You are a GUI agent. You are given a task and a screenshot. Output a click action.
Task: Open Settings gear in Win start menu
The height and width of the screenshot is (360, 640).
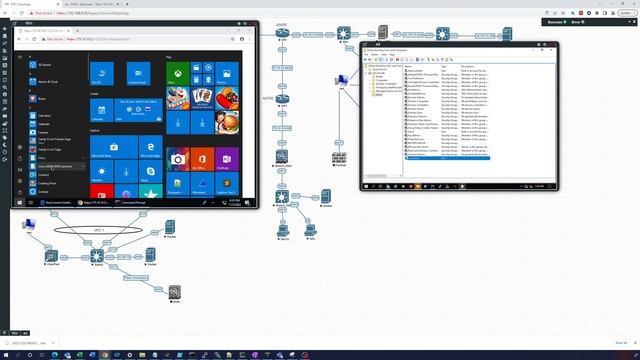click(20, 181)
